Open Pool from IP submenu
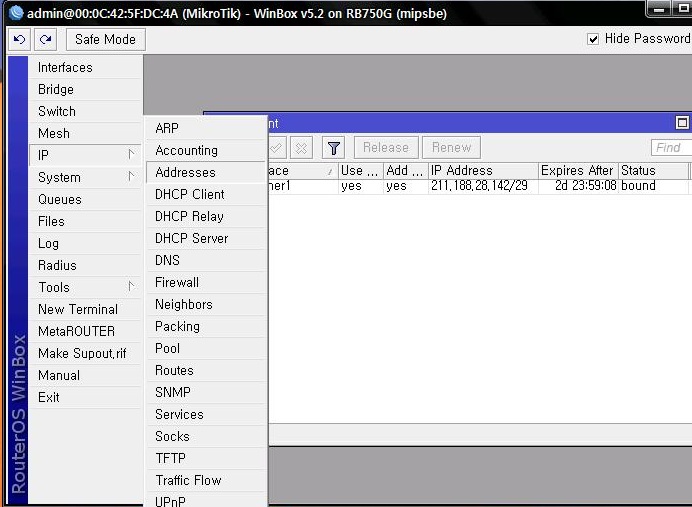The height and width of the screenshot is (507, 692). point(206,349)
